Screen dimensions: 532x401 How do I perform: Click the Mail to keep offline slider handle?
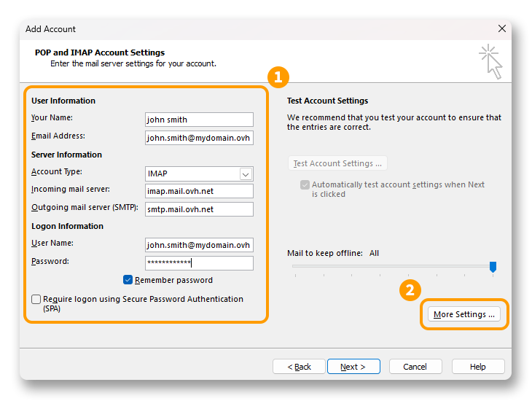493,267
